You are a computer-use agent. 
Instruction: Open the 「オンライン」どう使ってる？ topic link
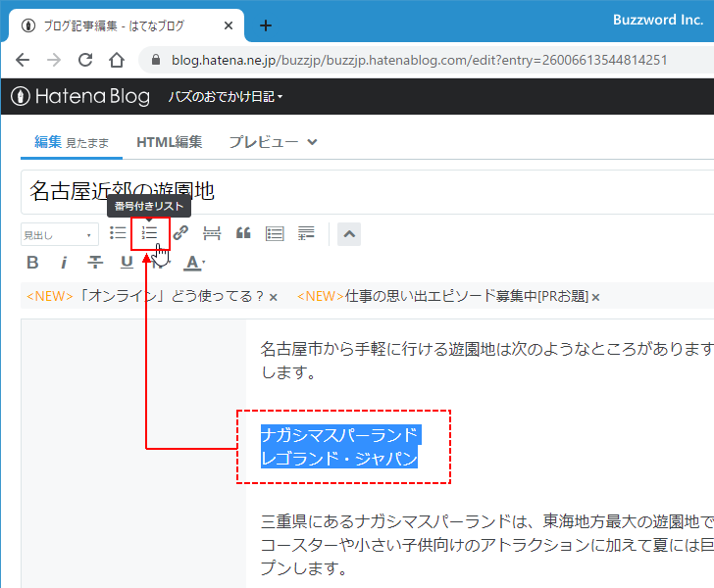tap(145, 296)
